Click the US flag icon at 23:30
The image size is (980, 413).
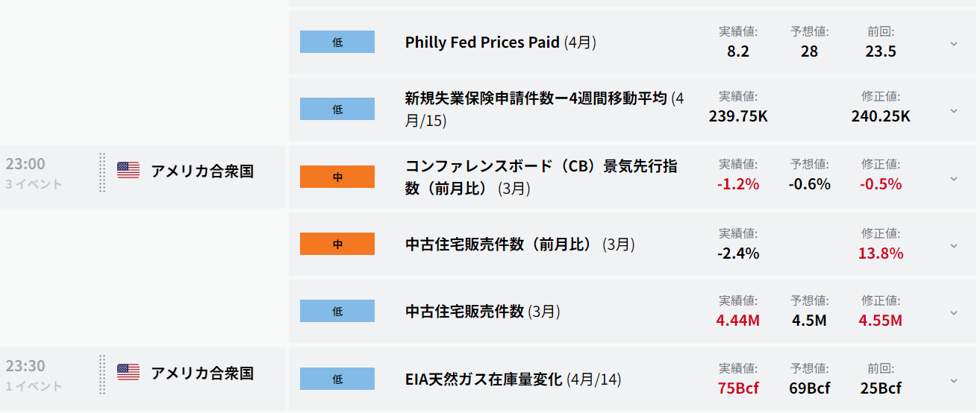tap(128, 373)
